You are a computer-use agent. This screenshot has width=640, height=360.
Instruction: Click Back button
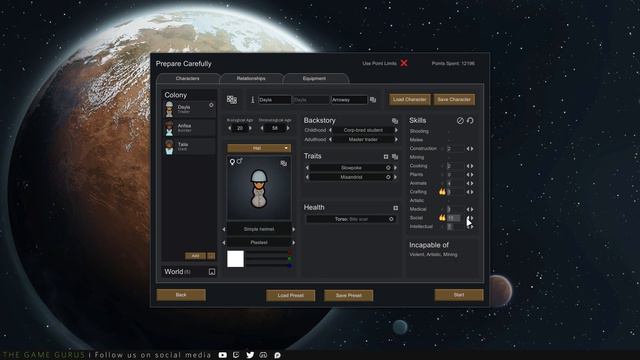tap(181, 295)
